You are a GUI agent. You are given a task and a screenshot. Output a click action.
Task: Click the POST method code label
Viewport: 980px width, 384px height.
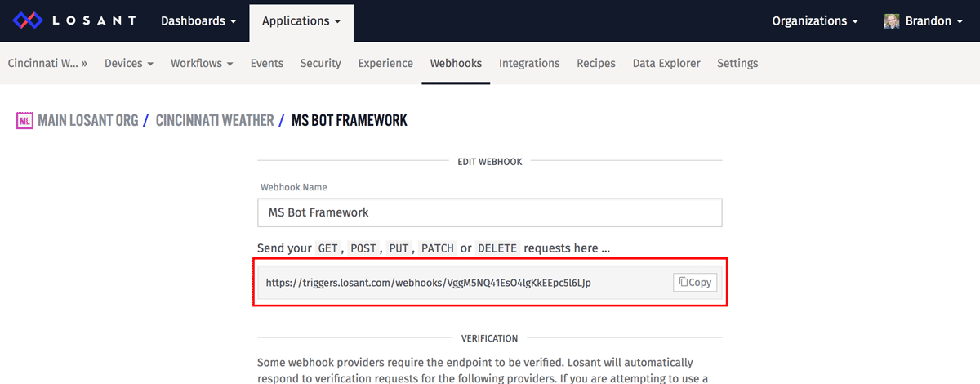pyautogui.click(x=363, y=248)
